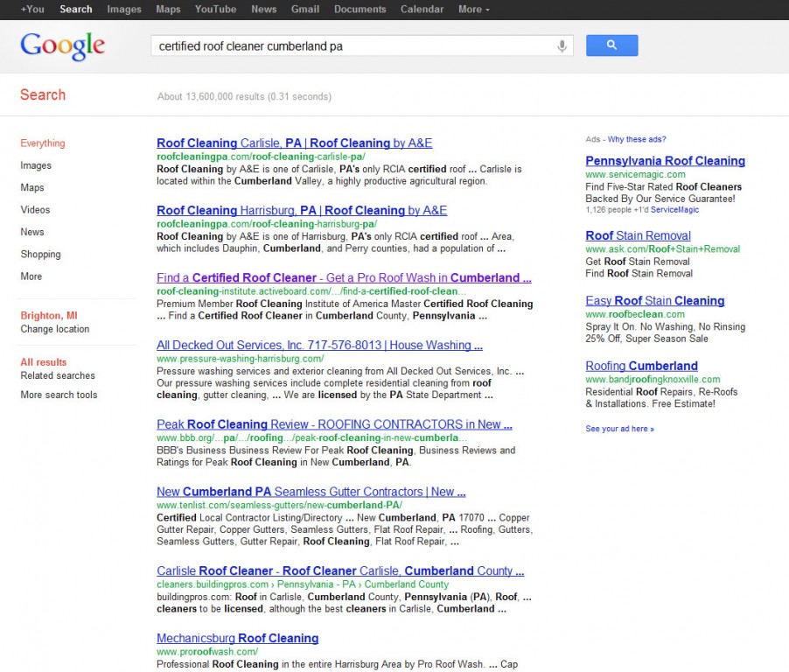Open Gmail from the top navigation bar

click(304, 9)
